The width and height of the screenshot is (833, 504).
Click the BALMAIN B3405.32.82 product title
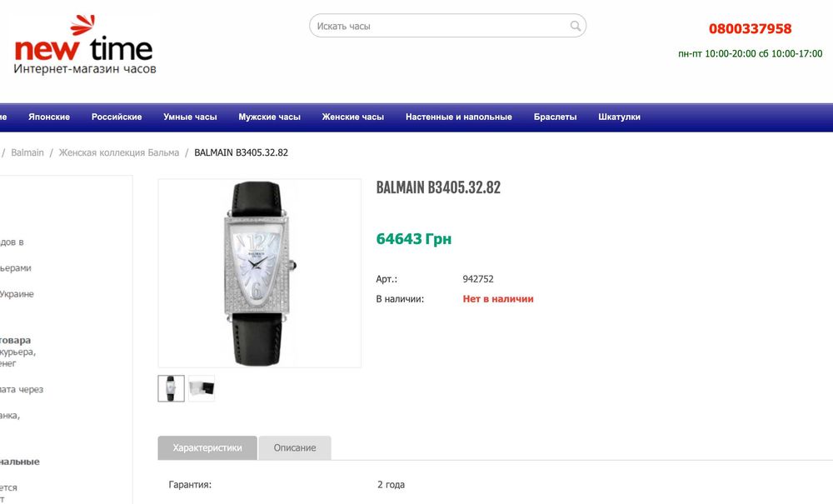(x=438, y=187)
